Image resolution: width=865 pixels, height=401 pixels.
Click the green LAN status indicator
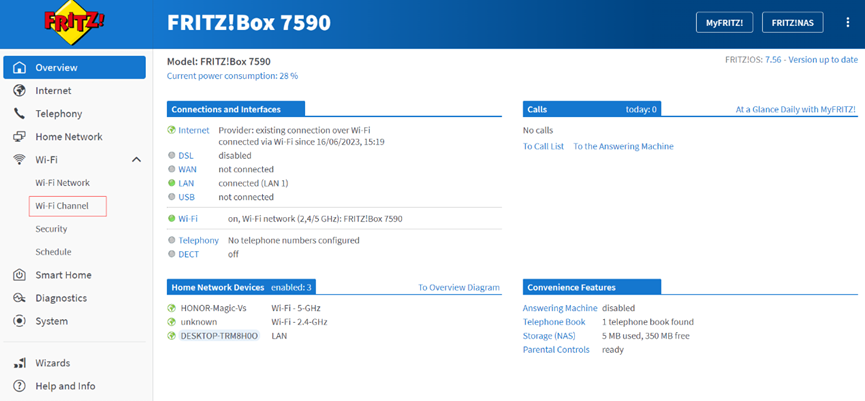pos(172,183)
